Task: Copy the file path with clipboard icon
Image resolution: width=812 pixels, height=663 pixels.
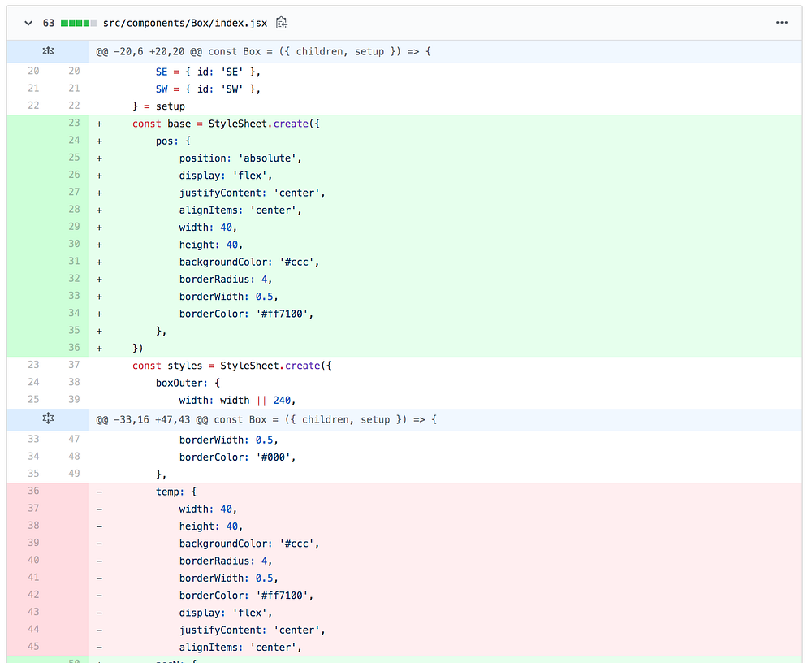Action: [x=281, y=23]
